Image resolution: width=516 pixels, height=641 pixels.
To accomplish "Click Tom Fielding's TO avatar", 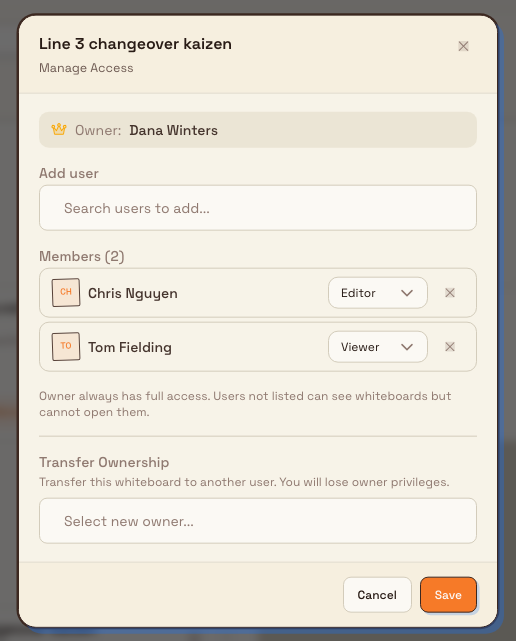I will pyautogui.click(x=66, y=346).
